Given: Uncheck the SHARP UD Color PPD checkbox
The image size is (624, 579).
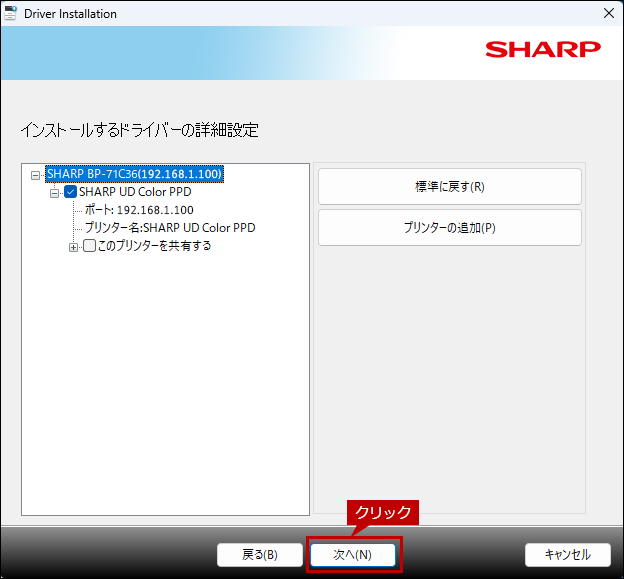Looking at the screenshot, I should (x=70, y=192).
